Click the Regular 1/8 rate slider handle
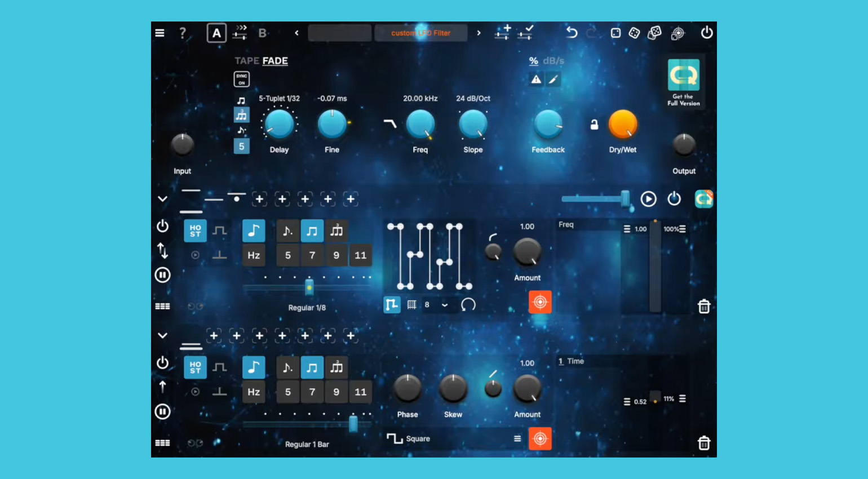Viewport: 868px width, 479px height. 309,287
